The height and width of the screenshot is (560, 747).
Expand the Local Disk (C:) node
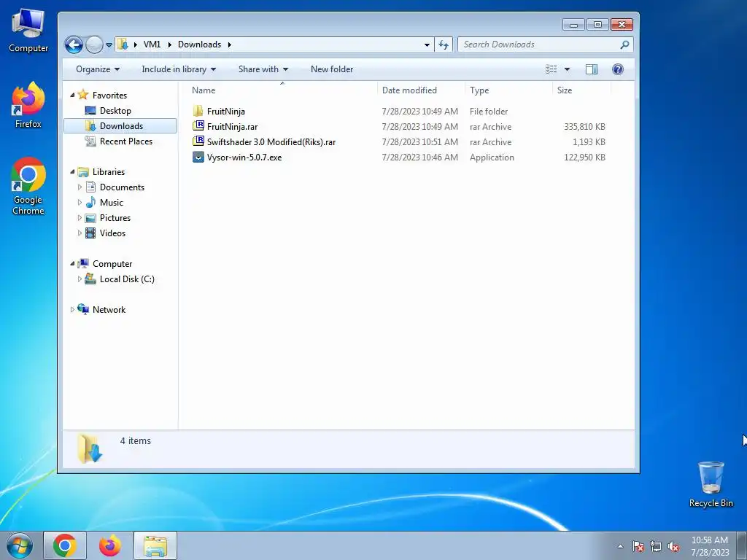(80, 279)
